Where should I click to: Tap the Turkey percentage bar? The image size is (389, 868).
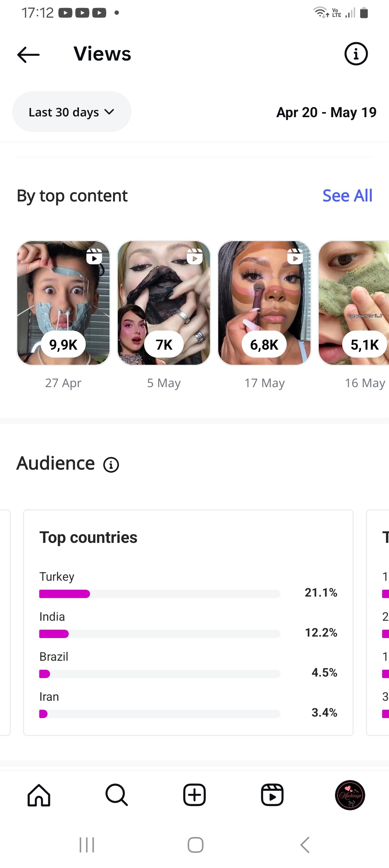(x=160, y=594)
